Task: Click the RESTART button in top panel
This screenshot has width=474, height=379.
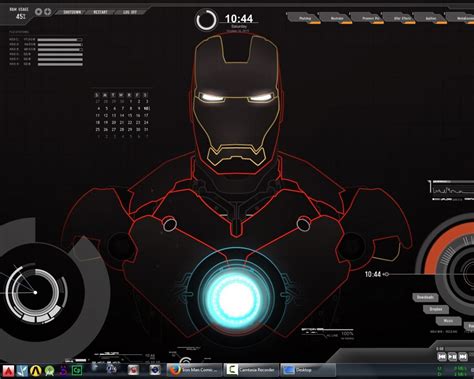Action: tap(101, 12)
